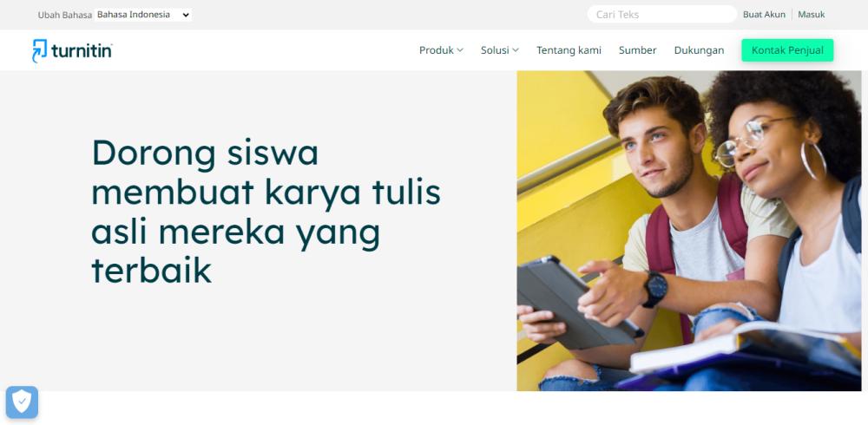Go to the Sumber menu item
Image resolution: width=868 pixels, height=425 pixels.
637,50
